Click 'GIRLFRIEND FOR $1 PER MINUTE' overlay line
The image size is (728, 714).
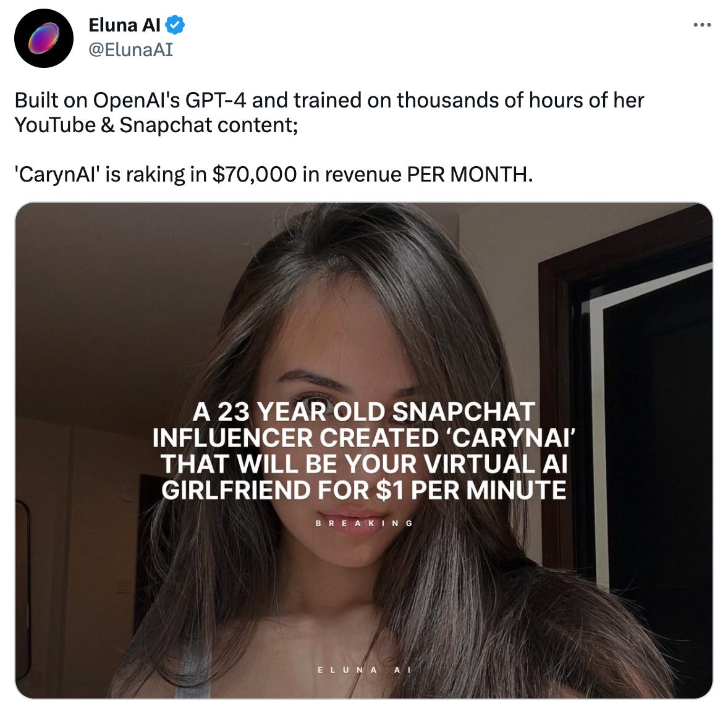363,490
